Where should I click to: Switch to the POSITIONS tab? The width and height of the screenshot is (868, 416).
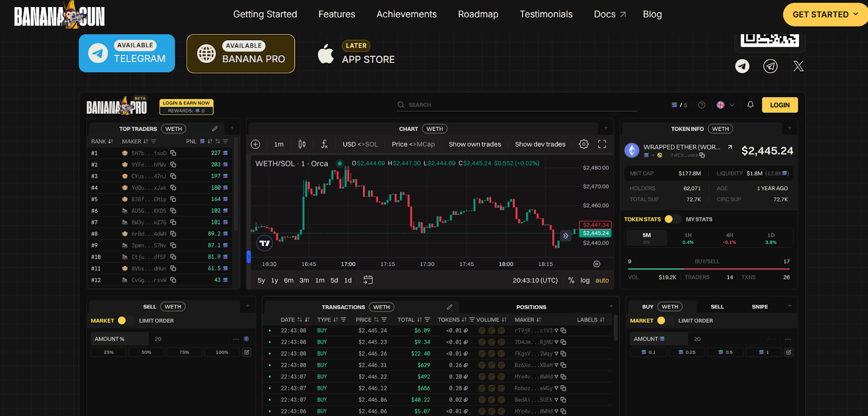click(x=531, y=307)
